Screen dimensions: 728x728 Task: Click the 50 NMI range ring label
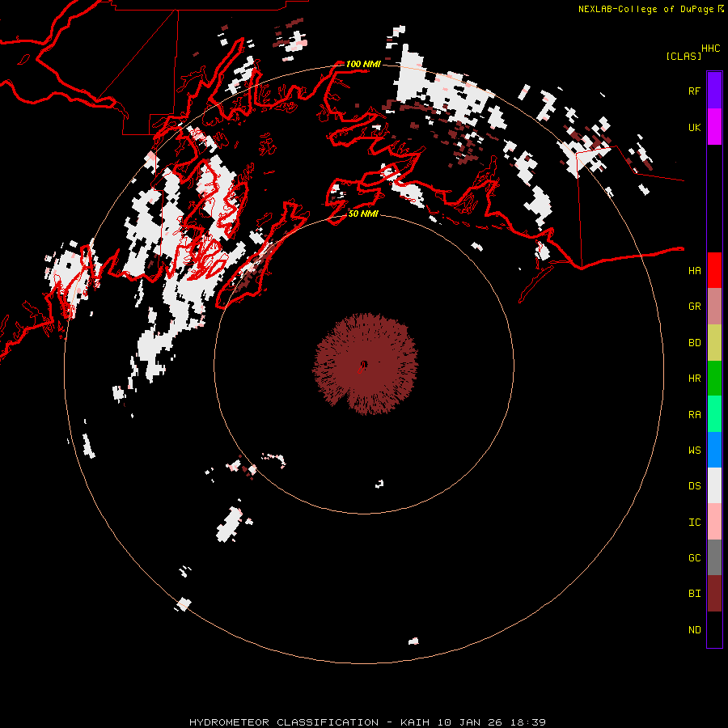pyautogui.click(x=363, y=214)
